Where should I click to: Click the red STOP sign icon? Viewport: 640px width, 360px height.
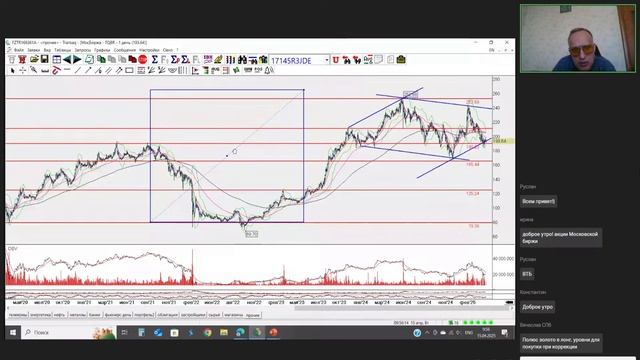coord(142,60)
